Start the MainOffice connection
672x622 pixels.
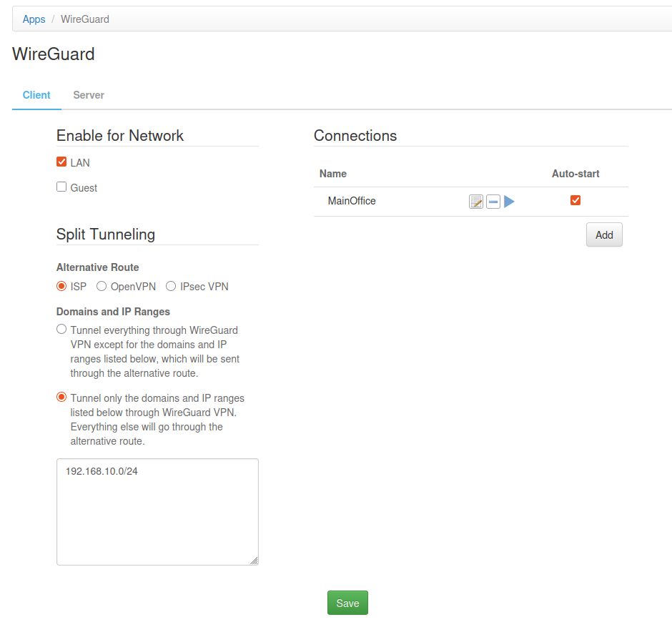(509, 202)
